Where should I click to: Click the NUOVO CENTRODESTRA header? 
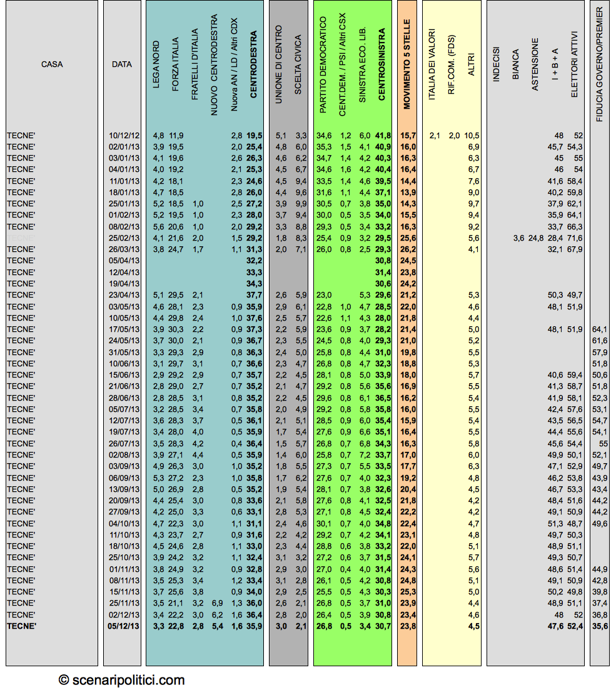pyautogui.click(x=215, y=65)
